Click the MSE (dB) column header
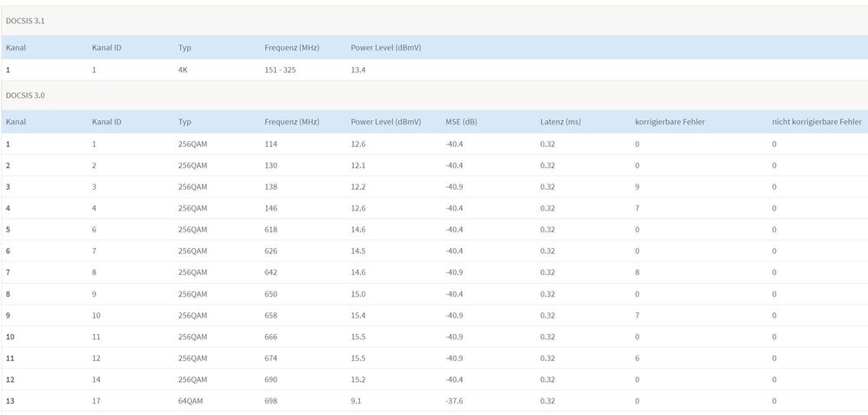Screen dimensions: 868x415 461,122
